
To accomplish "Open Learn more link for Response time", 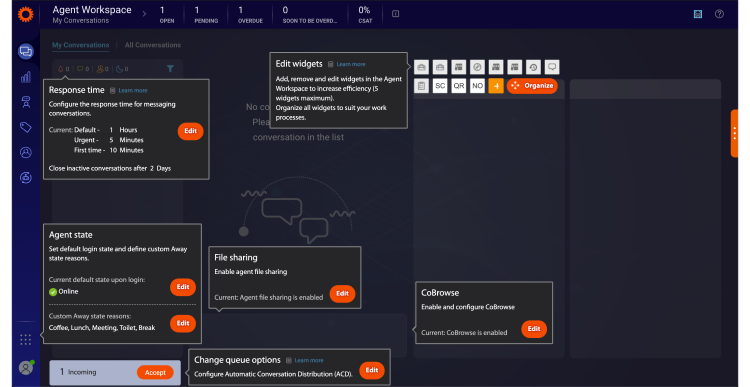I will point(133,90).
